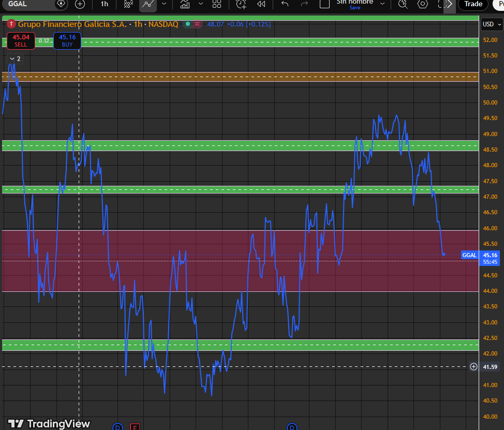Open the layout setup square icon
504x430 pixels.
click(x=324, y=4)
